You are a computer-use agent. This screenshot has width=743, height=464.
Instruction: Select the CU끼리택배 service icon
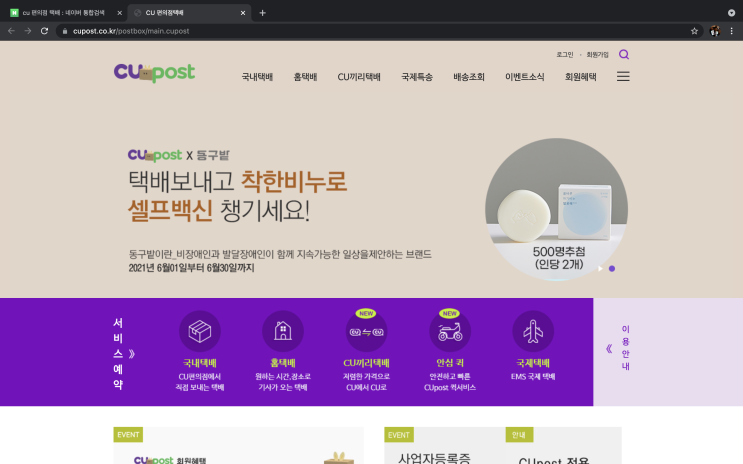click(366, 331)
